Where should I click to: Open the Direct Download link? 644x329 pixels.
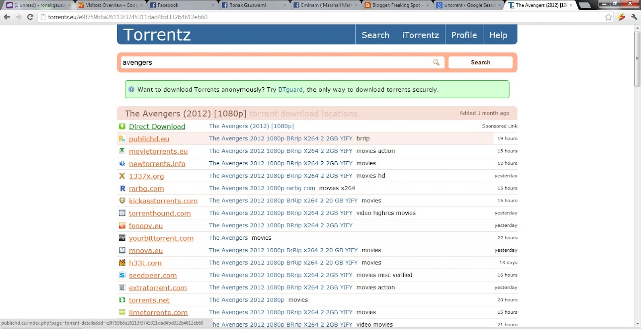157,126
